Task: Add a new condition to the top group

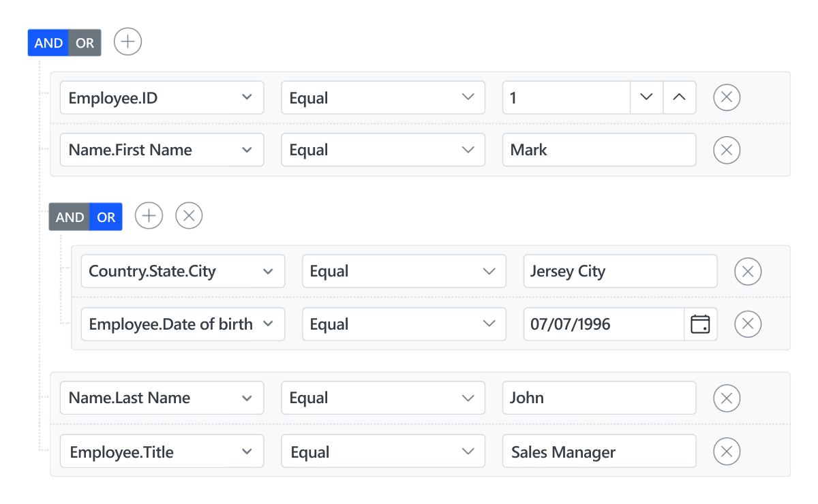Action: (127, 42)
